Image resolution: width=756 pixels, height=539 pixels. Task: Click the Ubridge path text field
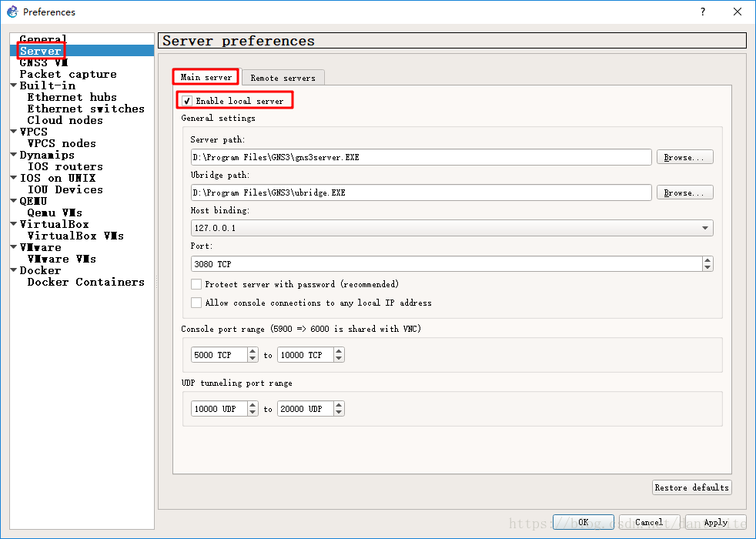pos(421,192)
